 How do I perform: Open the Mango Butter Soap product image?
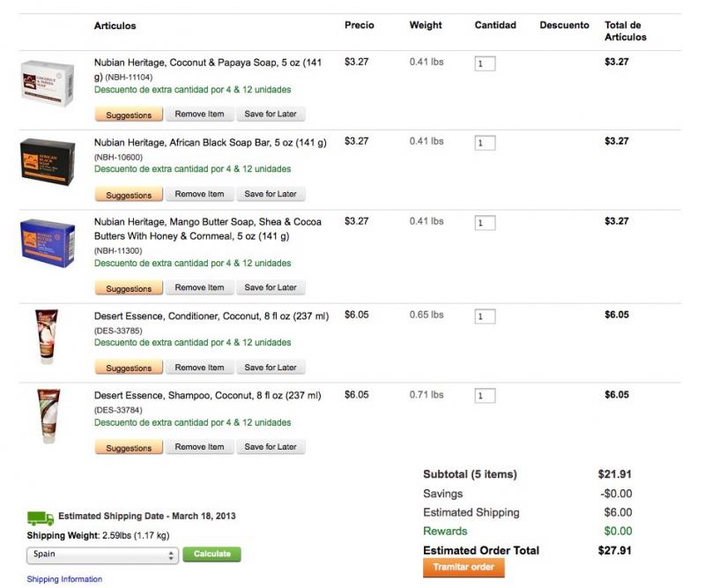point(48,243)
